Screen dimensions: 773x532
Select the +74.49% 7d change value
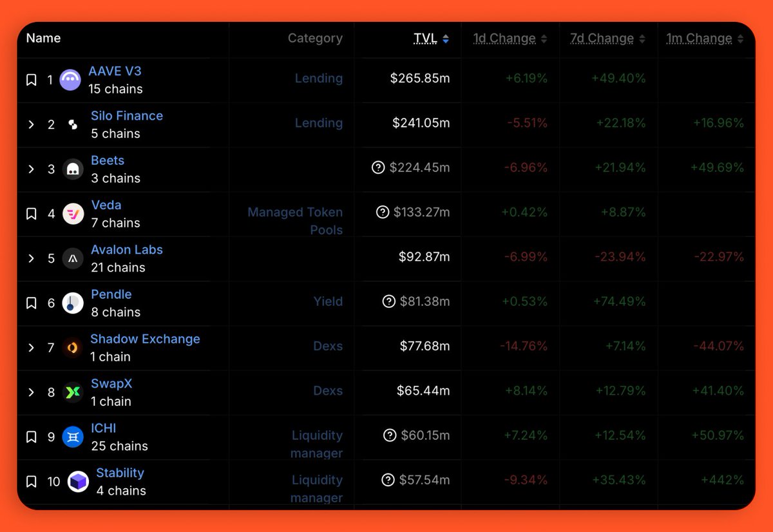pyautogui.click(x=618, y=301)
